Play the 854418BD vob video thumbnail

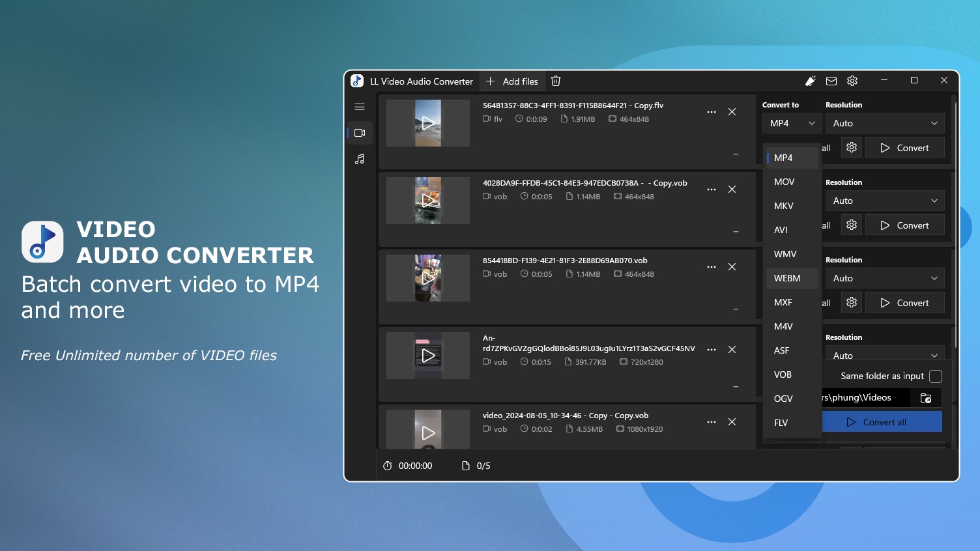point(428,278)
